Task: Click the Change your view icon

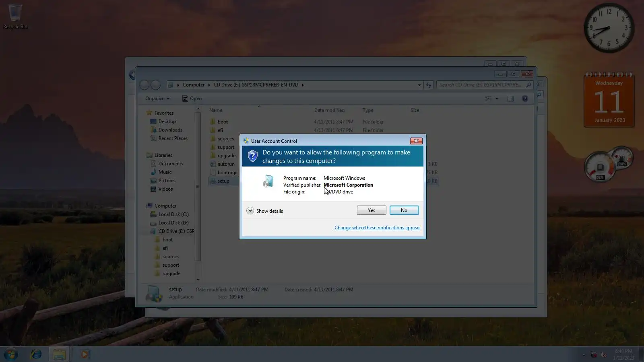Action: click(x=488, y=99)
